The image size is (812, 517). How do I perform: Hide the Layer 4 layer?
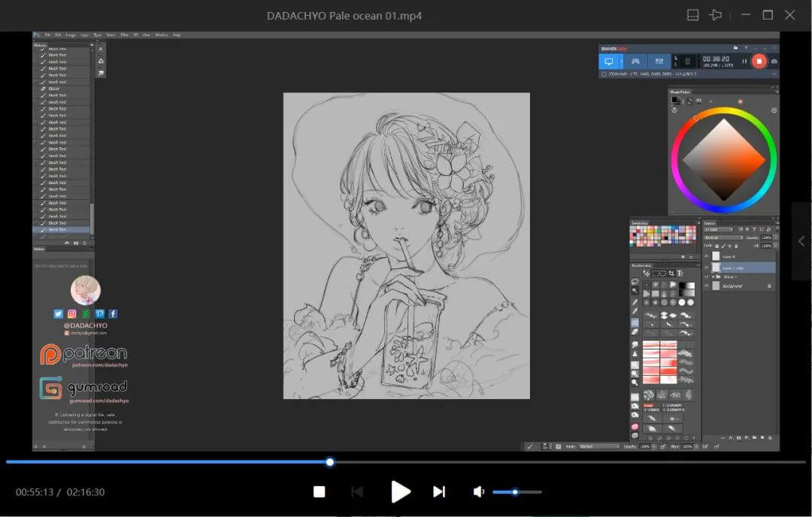tap(707, 255)
